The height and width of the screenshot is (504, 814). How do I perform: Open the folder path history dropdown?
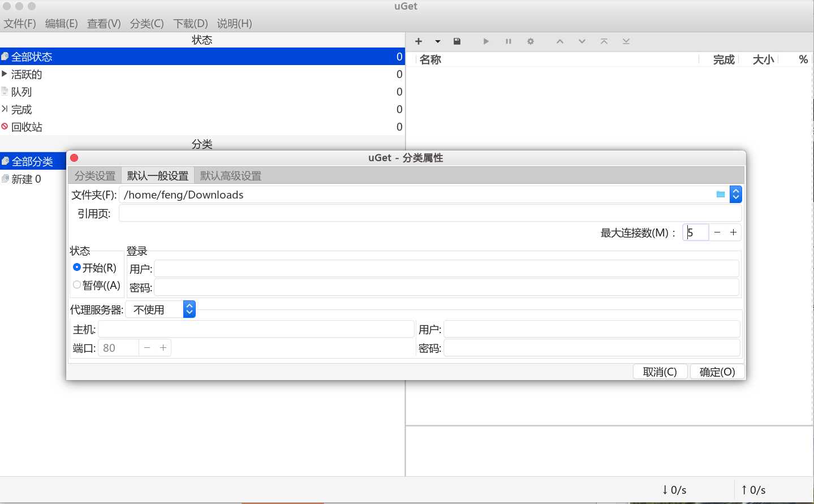coord(735,194)
